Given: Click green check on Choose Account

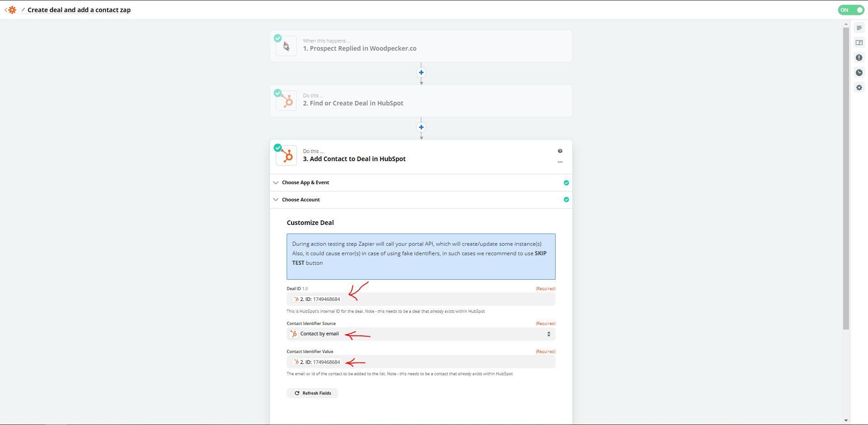Looking at the screenshot, I should [566, 200].
